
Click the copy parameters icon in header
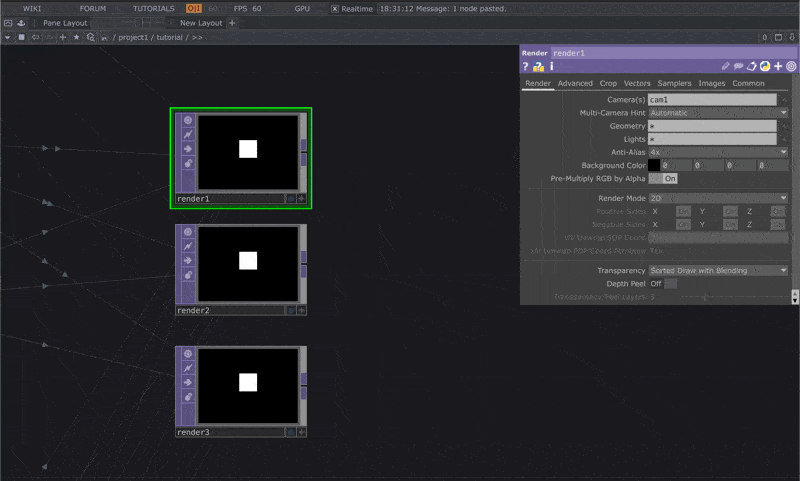click(752, 66)
